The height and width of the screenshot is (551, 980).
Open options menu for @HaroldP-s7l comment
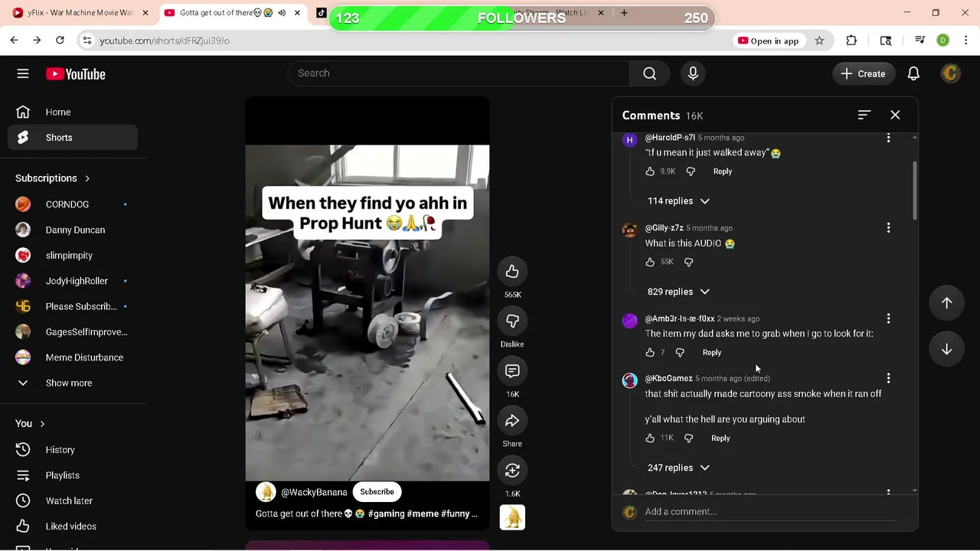(888, 138)
